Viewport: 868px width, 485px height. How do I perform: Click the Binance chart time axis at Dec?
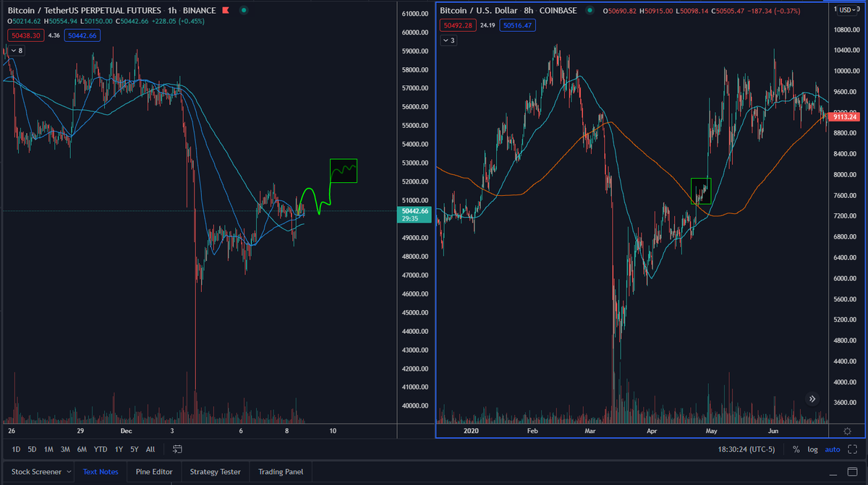[x=127, y=431]
